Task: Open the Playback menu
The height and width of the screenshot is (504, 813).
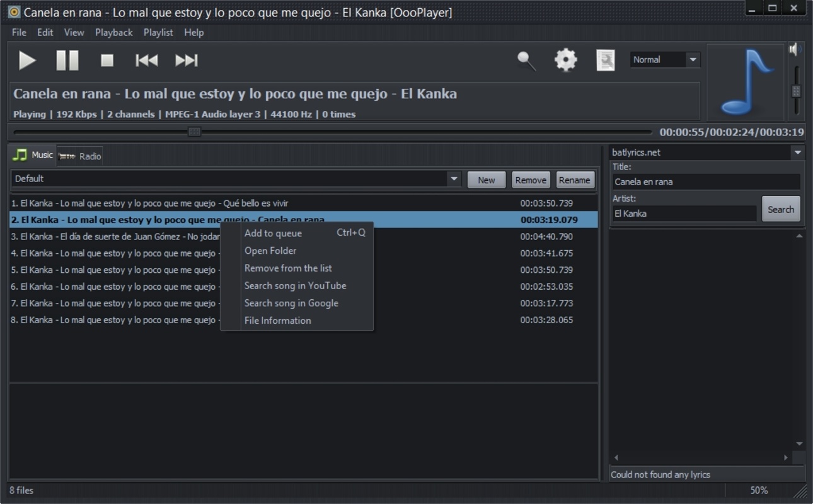Action: [114, 32]
